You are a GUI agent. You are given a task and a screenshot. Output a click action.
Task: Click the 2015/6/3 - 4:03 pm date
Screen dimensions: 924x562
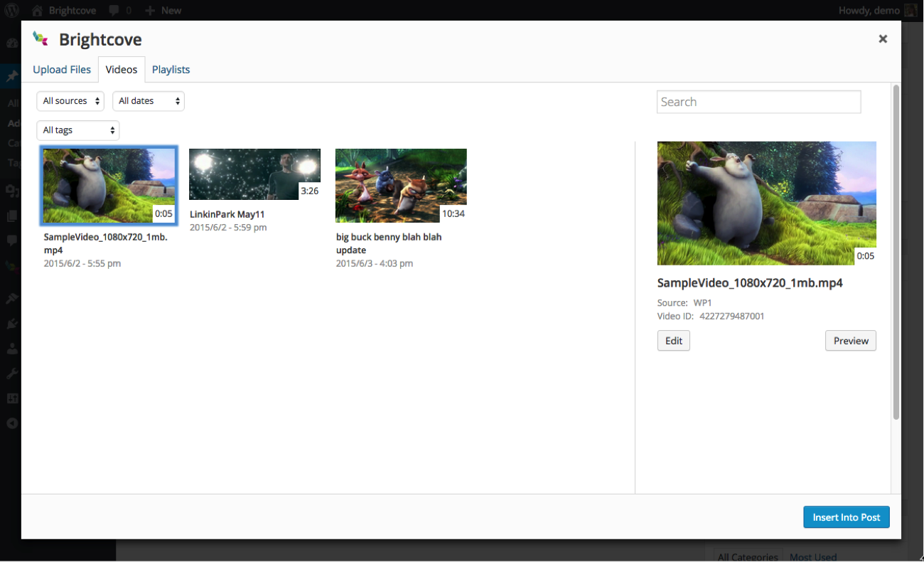point(375,263)
